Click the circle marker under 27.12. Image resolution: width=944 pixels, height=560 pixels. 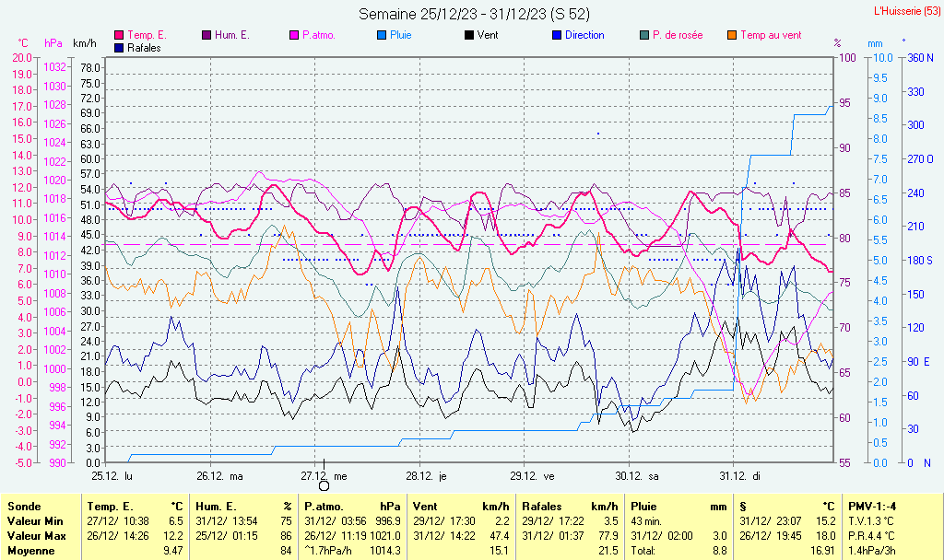(x=324, y=486)
